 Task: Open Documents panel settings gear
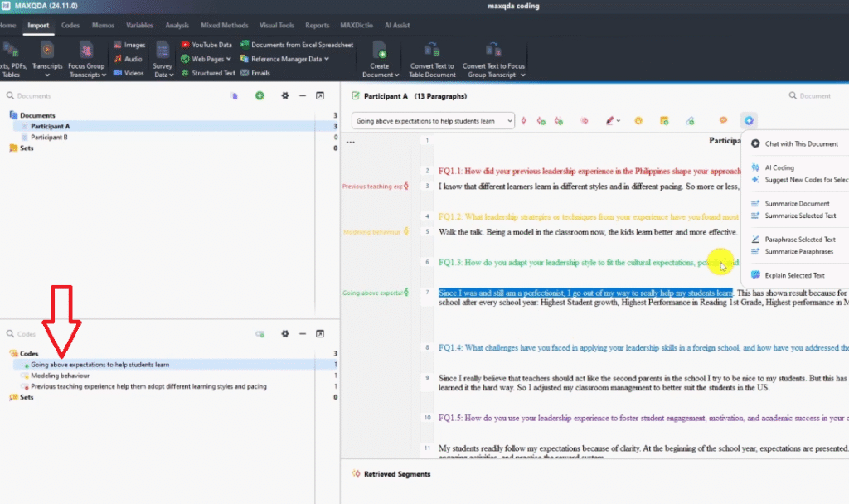coord(285,96)
